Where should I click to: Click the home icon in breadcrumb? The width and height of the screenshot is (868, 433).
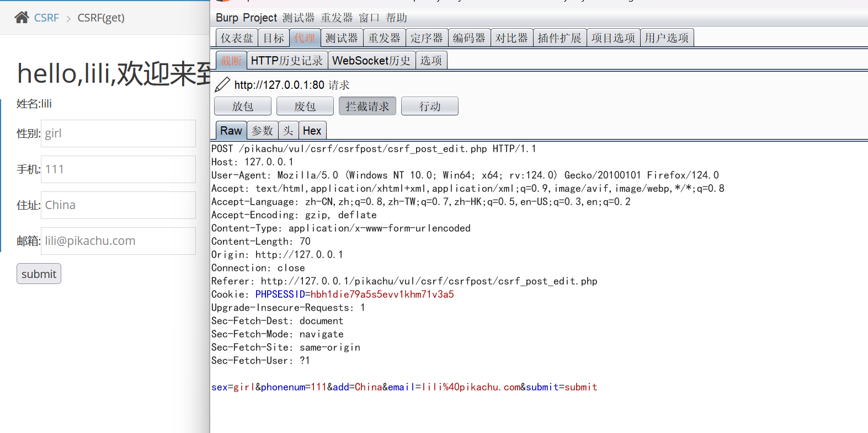[x=22, y=18]
